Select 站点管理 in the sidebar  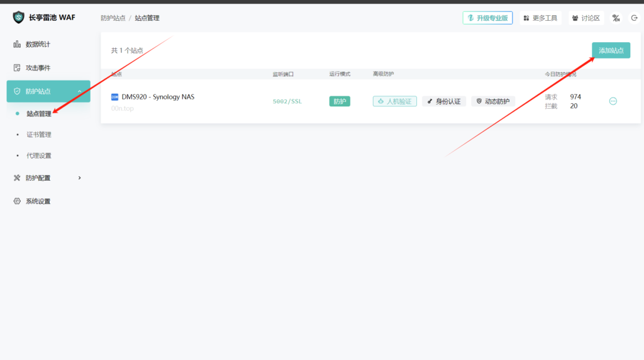(39, 114)
